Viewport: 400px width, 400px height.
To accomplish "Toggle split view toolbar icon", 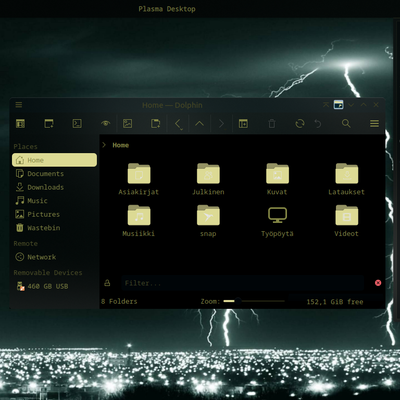I will point(243,124).
